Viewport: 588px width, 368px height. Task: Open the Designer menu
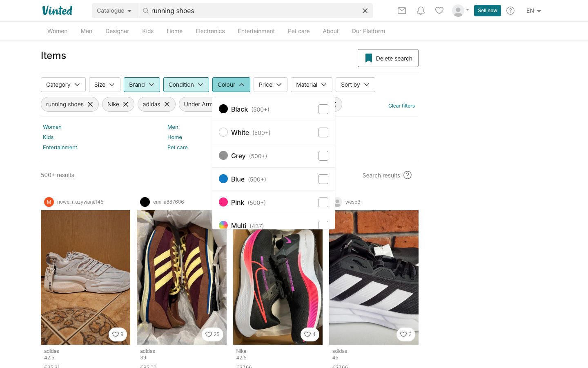[117, 31]
